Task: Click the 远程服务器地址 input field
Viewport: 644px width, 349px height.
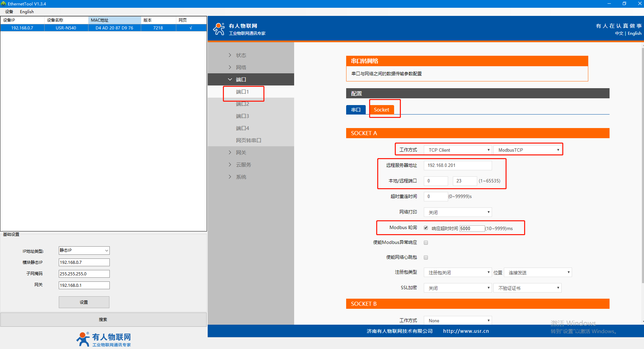Action: [458, 166]
